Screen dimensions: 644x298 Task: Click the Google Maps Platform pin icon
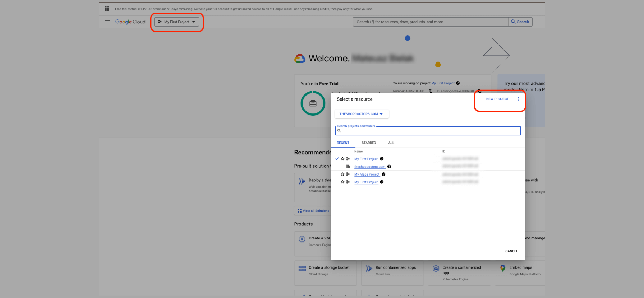point(503,269)
